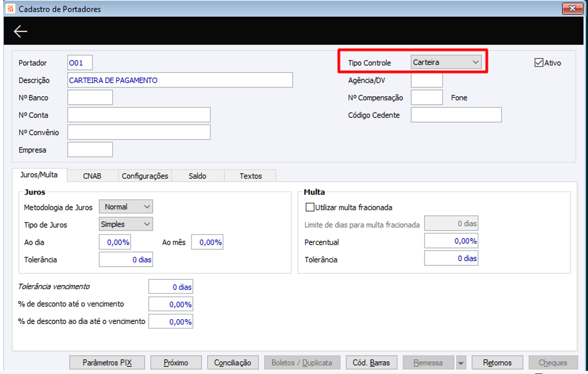Click the Ao mês percentage field
588x374 pixels.
point(207,242)
